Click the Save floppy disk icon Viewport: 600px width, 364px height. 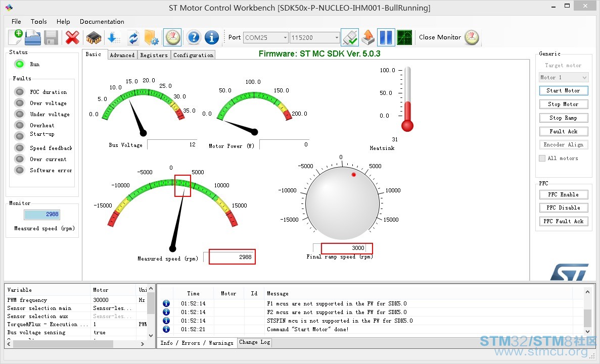click(x=51, y=38)
